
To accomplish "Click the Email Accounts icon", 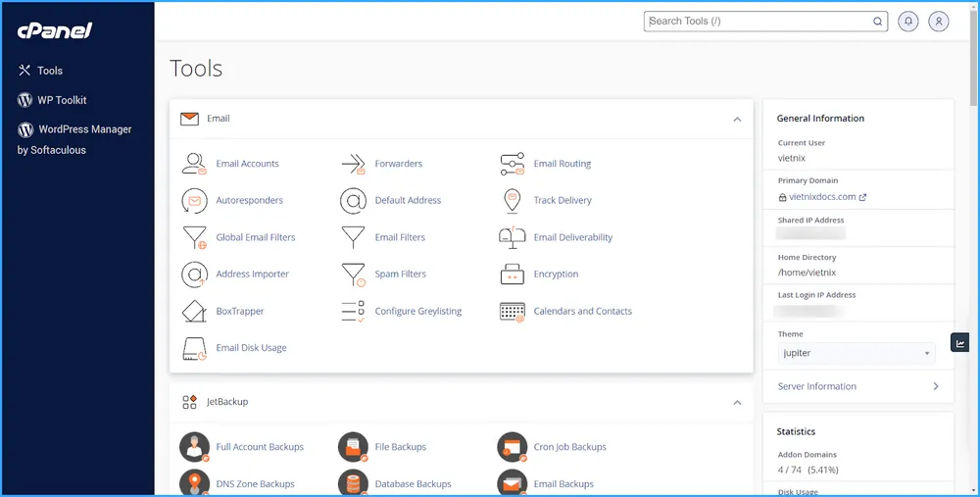I will click(195, 164).
